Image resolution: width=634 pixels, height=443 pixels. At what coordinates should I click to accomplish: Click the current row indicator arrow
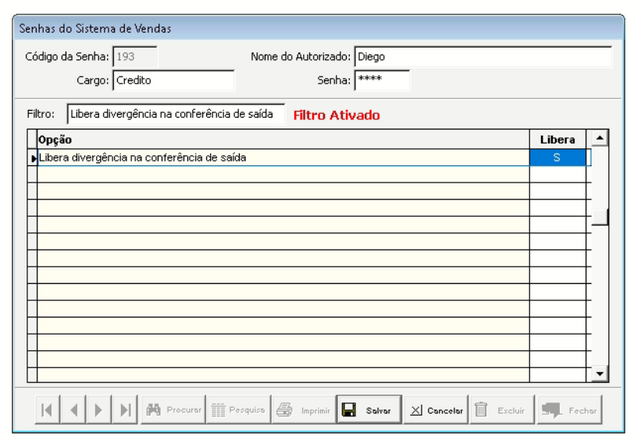click(33, 158)
